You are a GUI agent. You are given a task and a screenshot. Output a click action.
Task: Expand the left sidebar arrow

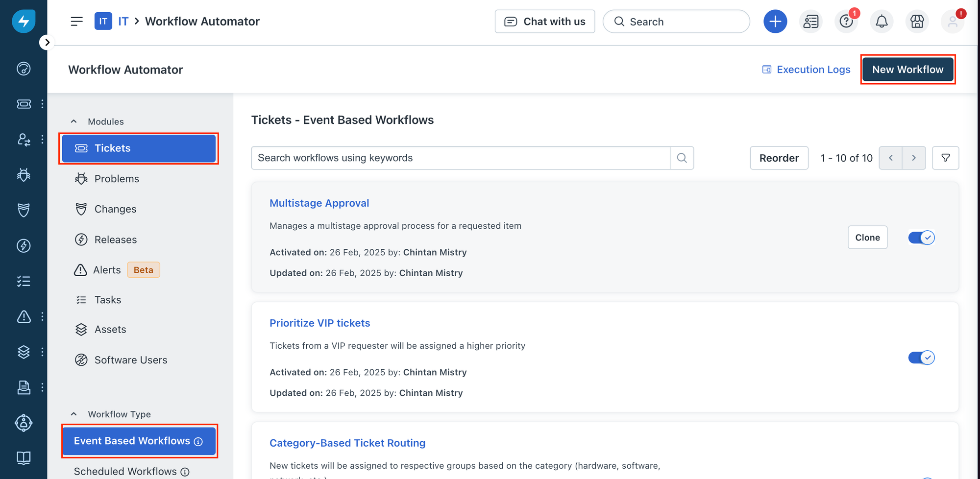(x=47, y=43)
